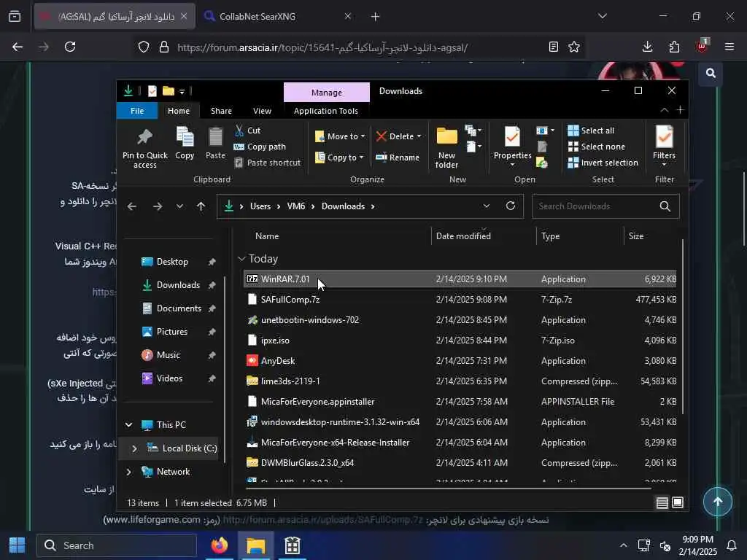This screenshot has height=560, width=747.
Task: Toggle reader view in address bar
Action: point(553,47)
